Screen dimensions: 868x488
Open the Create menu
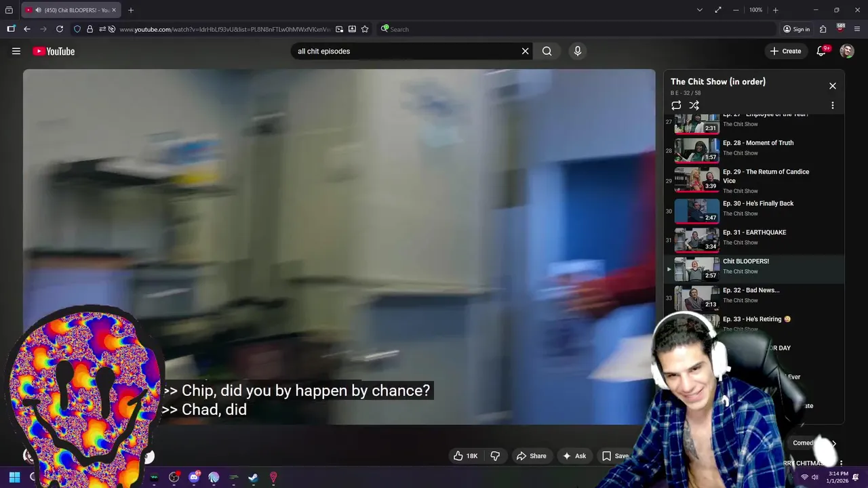(x=785, y=51)
